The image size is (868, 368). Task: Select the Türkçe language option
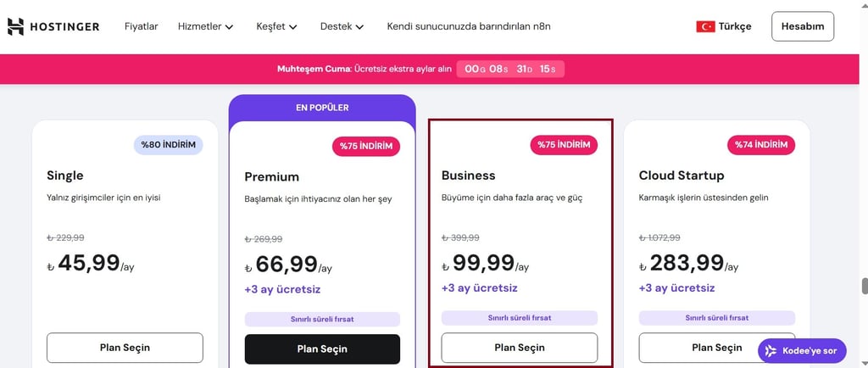[735, 26]
